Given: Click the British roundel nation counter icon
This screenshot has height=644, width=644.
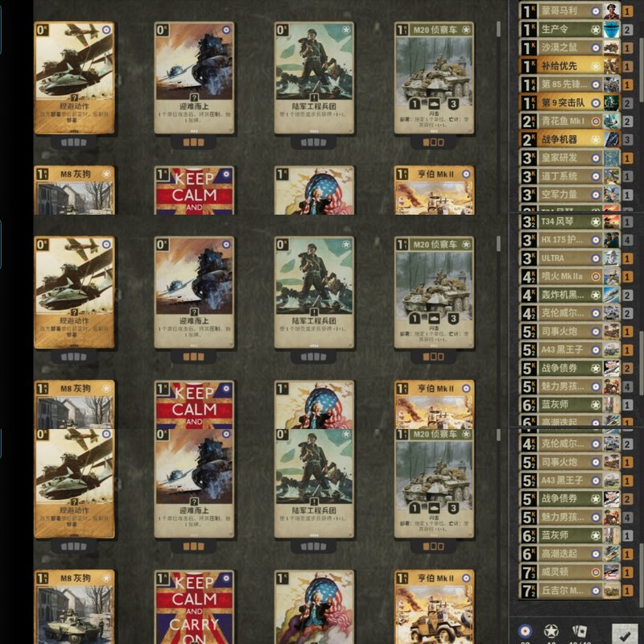Looking at the screenshot, I should point(525,631).
